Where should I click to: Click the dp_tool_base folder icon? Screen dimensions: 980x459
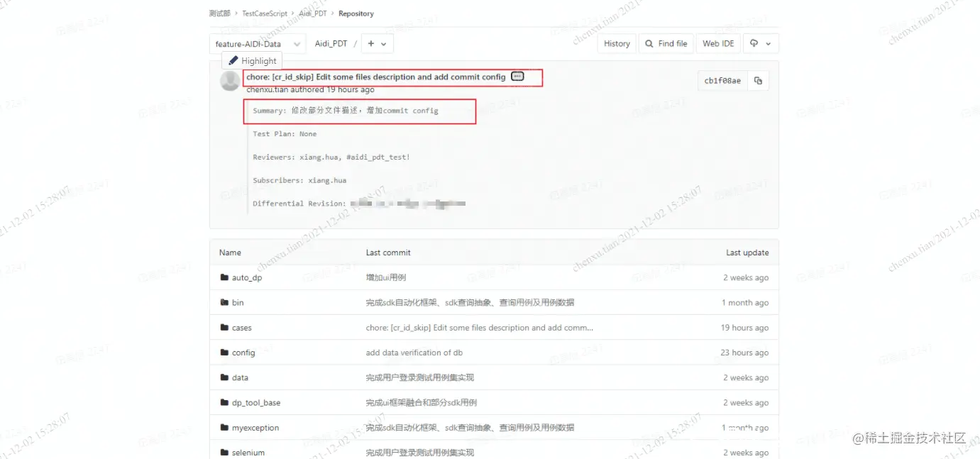(x=224, y=402)
